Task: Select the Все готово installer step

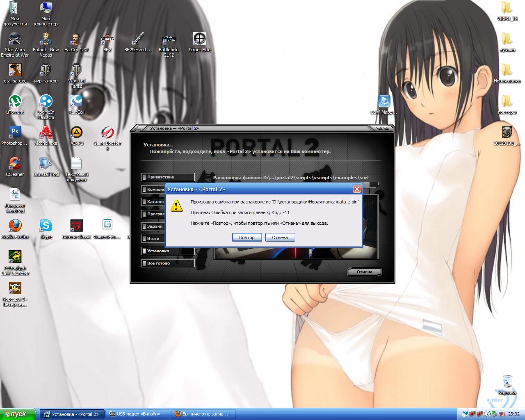Action: 167,263
